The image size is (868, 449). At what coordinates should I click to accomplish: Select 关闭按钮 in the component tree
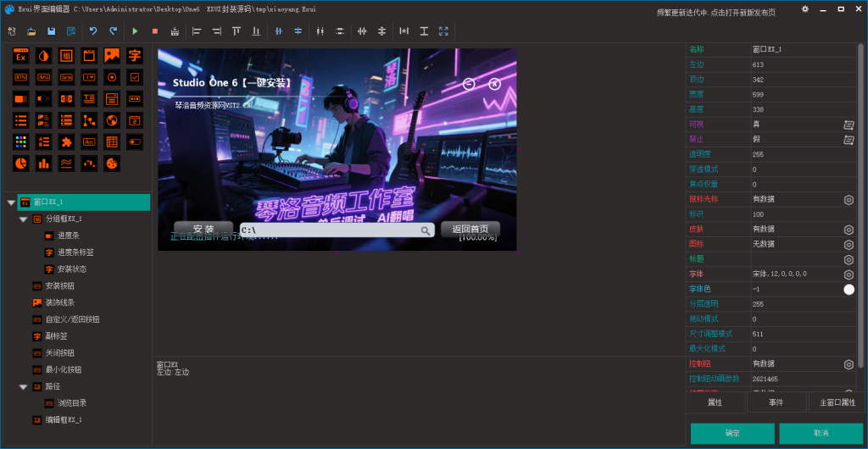(60, 352)
